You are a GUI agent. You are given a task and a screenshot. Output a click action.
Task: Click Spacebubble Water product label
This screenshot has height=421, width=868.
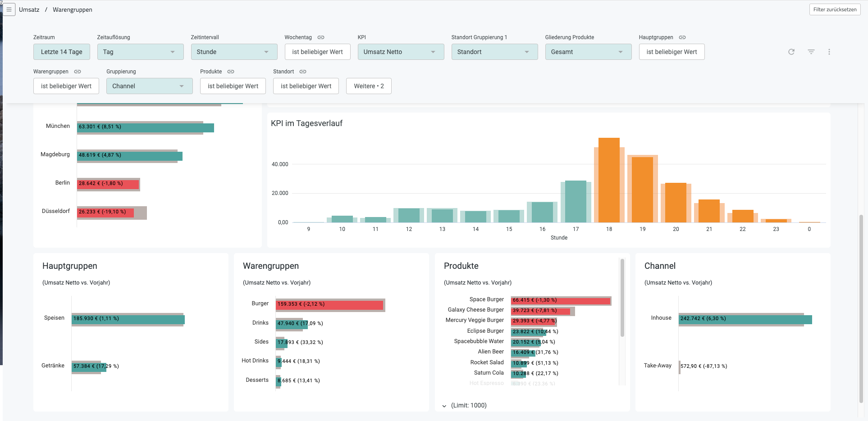tap(479, 341)
